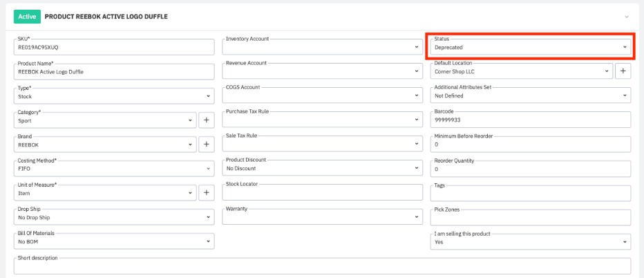Click into the SKU field
Image resolution: width=644 pixels, height=278 pixels.
coord(114,47)
